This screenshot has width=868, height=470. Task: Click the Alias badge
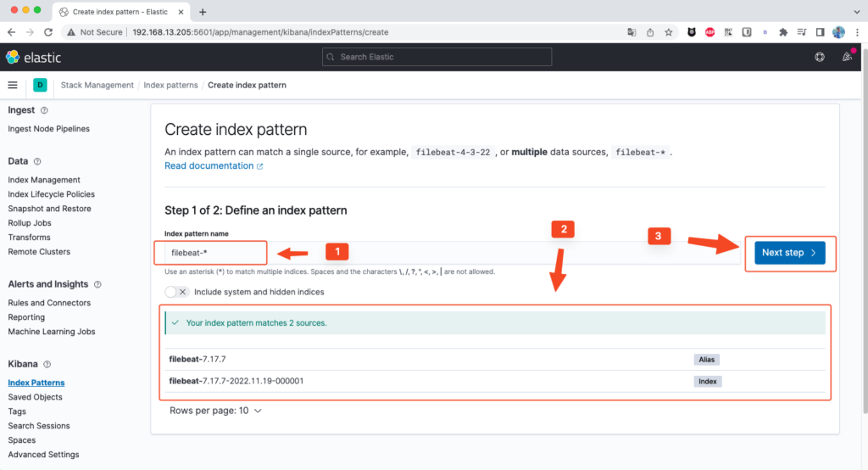click(706, 360)
